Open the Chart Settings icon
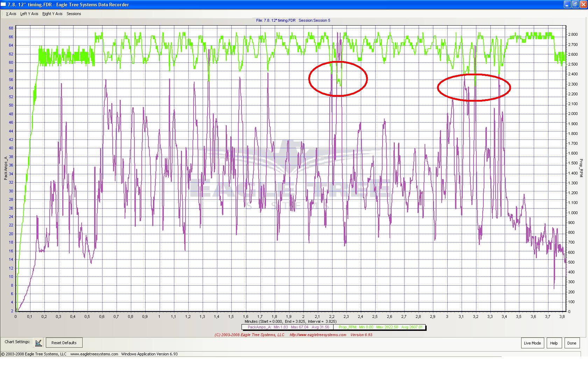Screen dimensions: 588x368 click(38, 342)
